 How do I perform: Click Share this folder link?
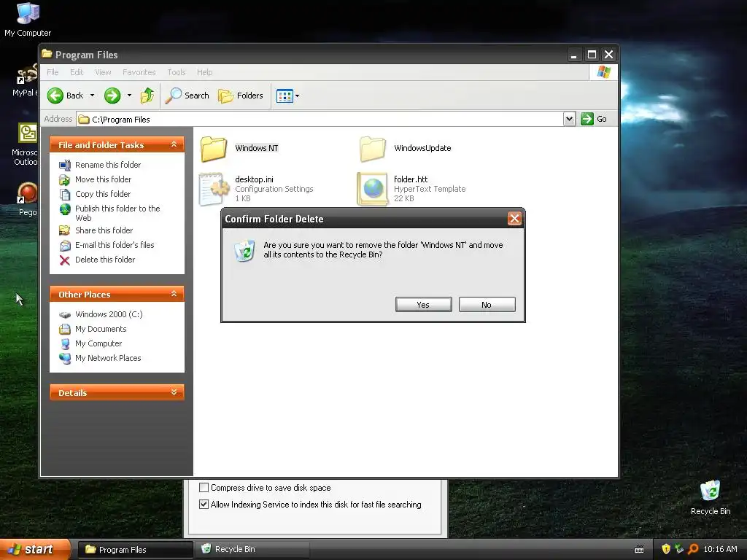click(104, 230)
